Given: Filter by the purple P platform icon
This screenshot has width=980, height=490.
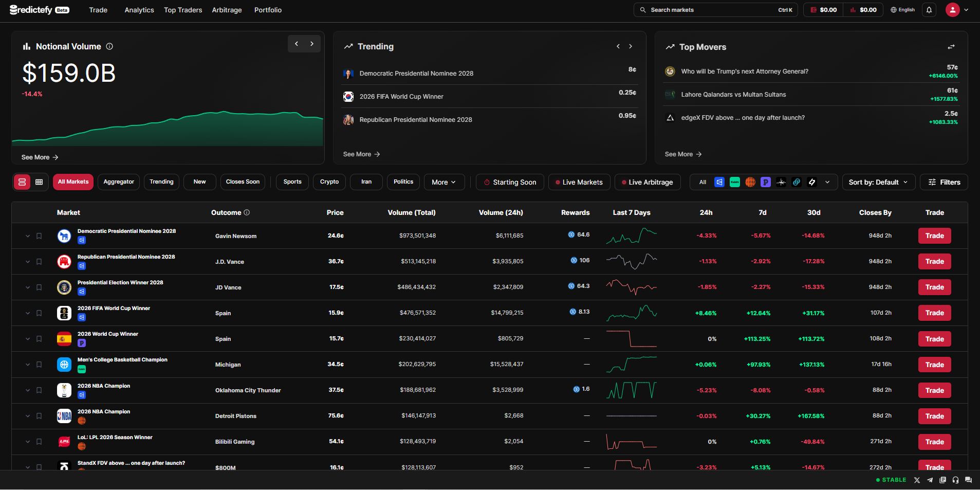Looking at the screenshot, I should (x=766, y=182).
